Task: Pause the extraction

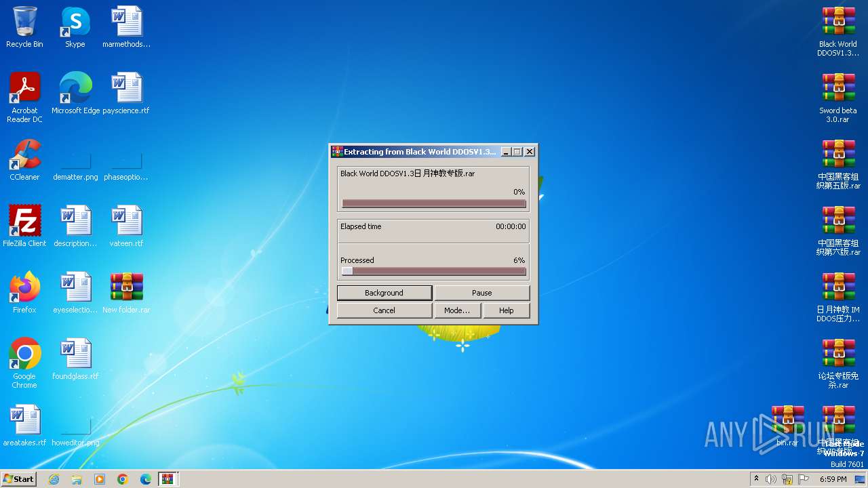Action: [x=481, y=293]
